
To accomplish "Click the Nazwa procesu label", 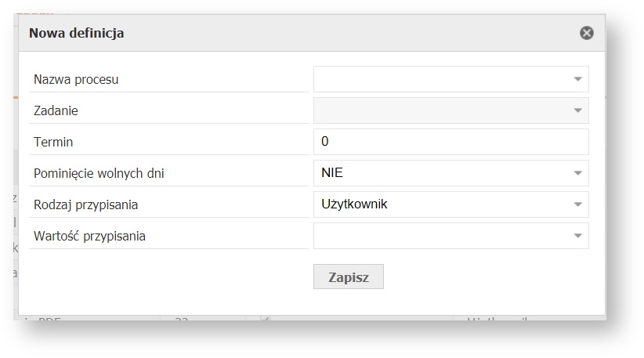I will 76,79.
